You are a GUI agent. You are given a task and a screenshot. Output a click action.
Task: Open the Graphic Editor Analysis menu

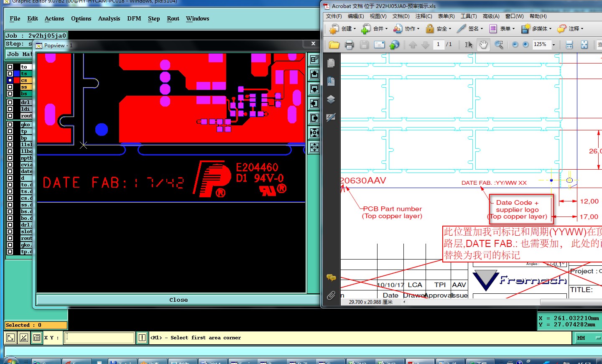(x=109, y=18)
